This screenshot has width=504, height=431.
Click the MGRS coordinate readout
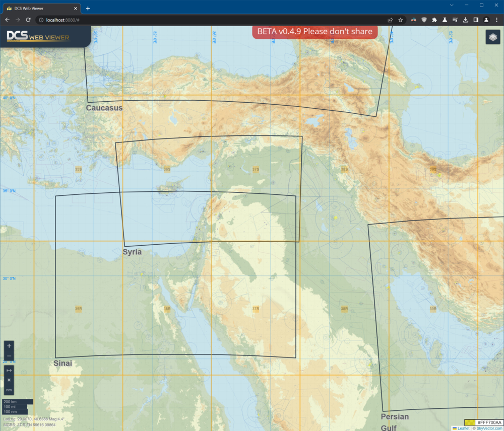coord(29,425)
